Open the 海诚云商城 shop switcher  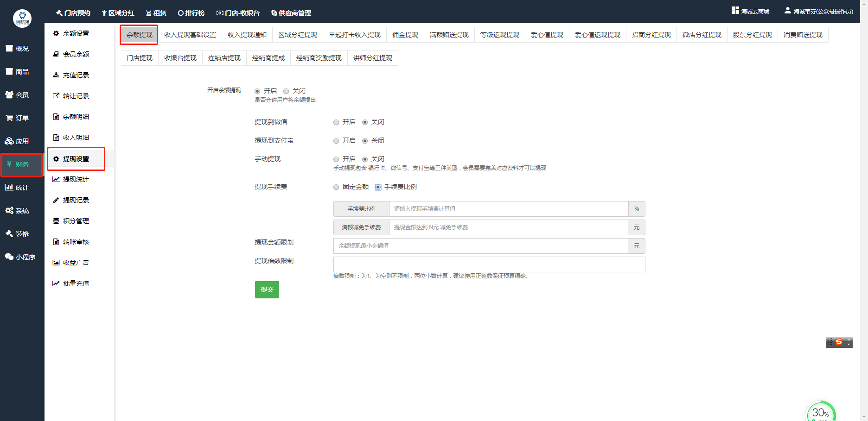coord(750,11)
